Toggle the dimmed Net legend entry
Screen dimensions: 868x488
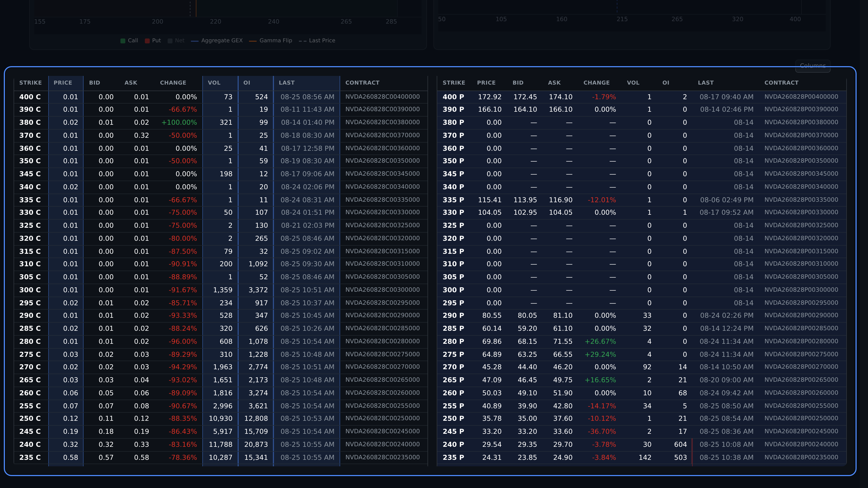176,40
